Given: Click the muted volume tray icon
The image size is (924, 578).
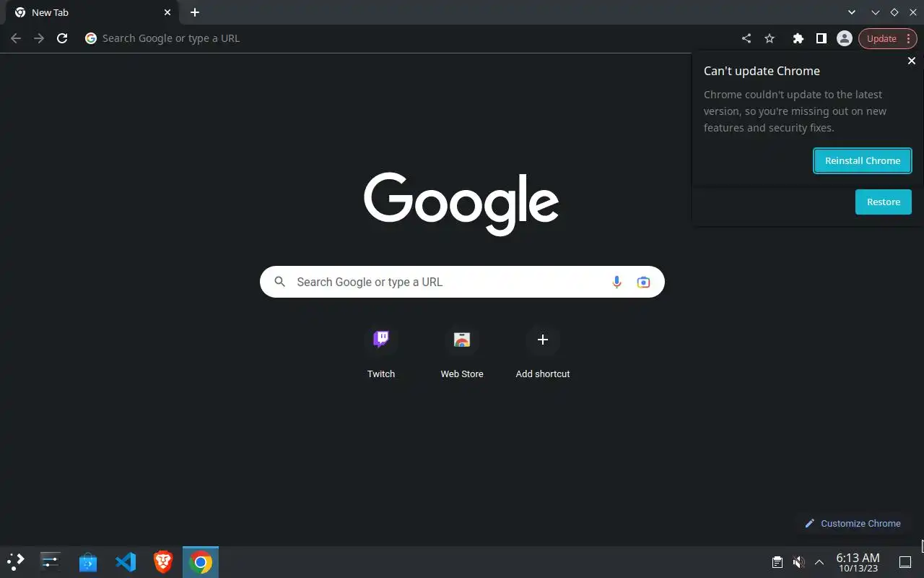Looking at the screenshot, I should point(798,562).
